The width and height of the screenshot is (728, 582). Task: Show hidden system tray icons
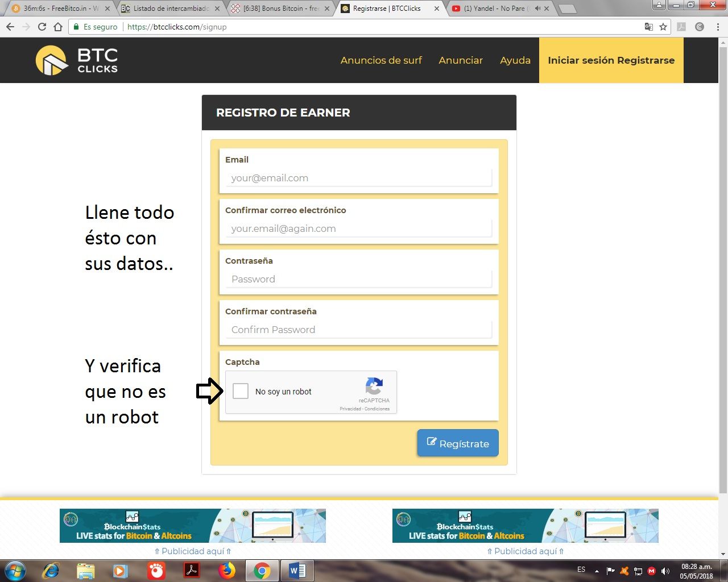[x=597, y=571]
